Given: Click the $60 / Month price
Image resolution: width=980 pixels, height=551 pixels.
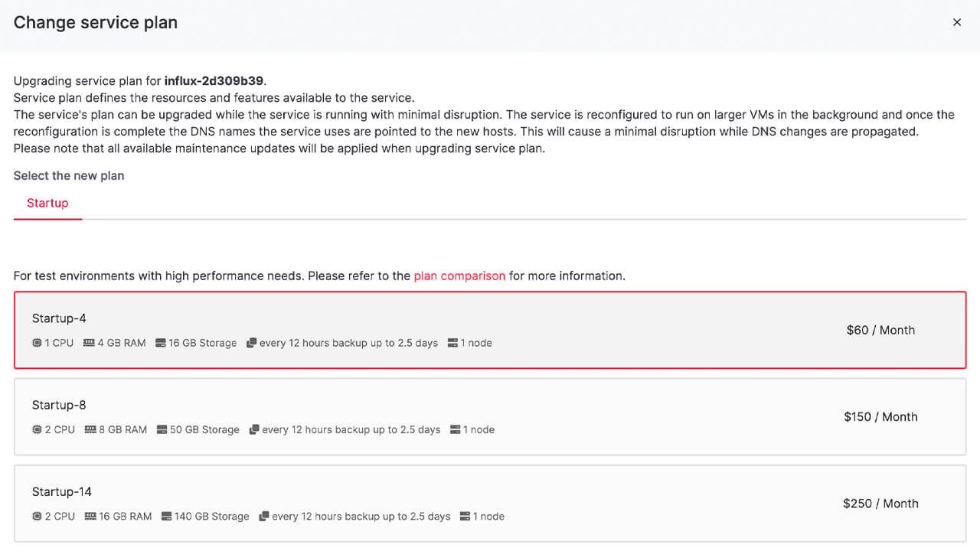Looking at the screenshot, I should (x=880, y=330).
